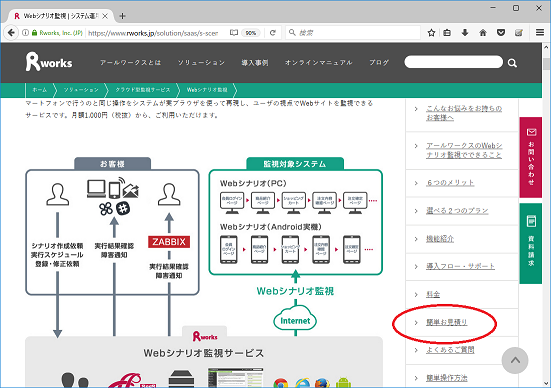Click scrollbar up arrow
This screenshot has width=551, height=388.
[546, 47]
